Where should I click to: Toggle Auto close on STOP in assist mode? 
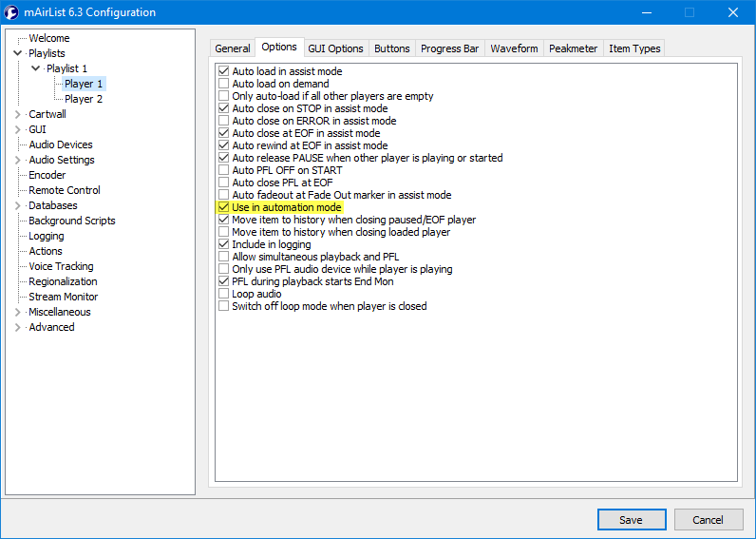pyautogui.click(x=223, y=108)
